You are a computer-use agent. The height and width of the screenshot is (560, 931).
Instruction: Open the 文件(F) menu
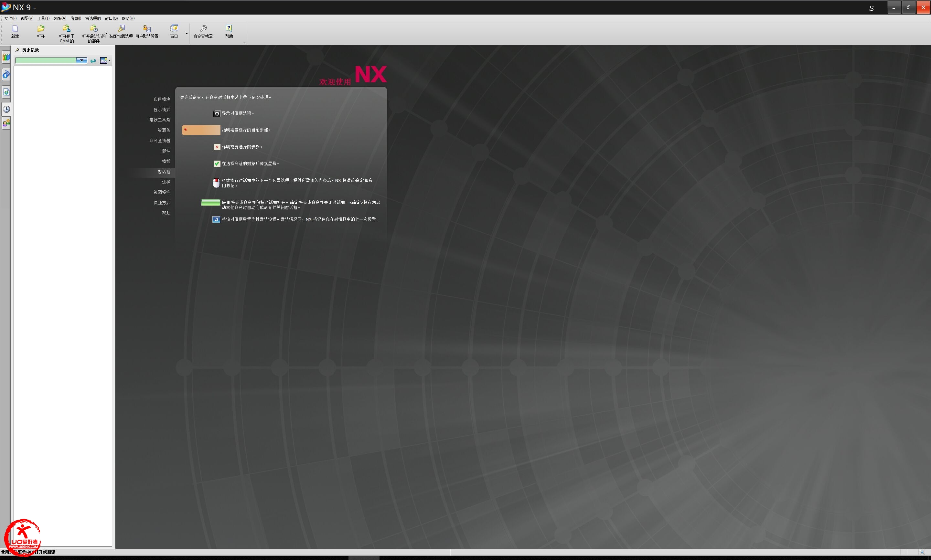tap(10, 18)
